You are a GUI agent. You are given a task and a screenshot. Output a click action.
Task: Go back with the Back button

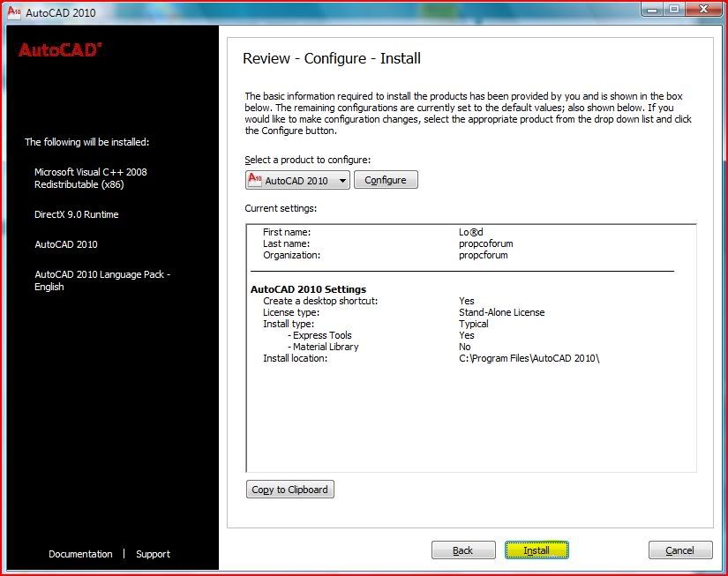pos(463,550)
